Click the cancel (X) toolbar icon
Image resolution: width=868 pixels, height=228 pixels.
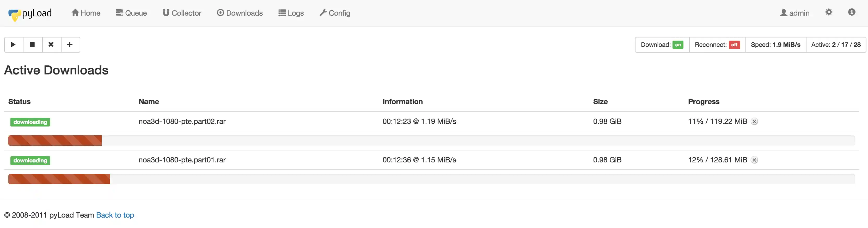51,45
